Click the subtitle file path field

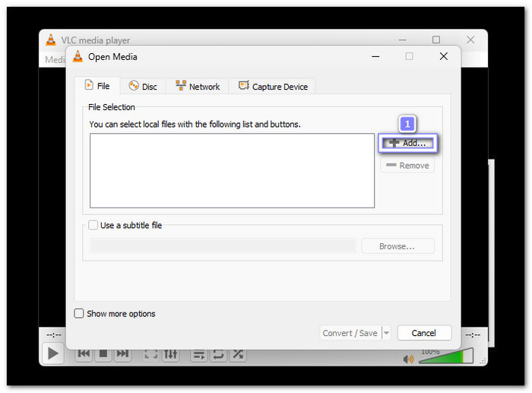(x=223, y=246)
